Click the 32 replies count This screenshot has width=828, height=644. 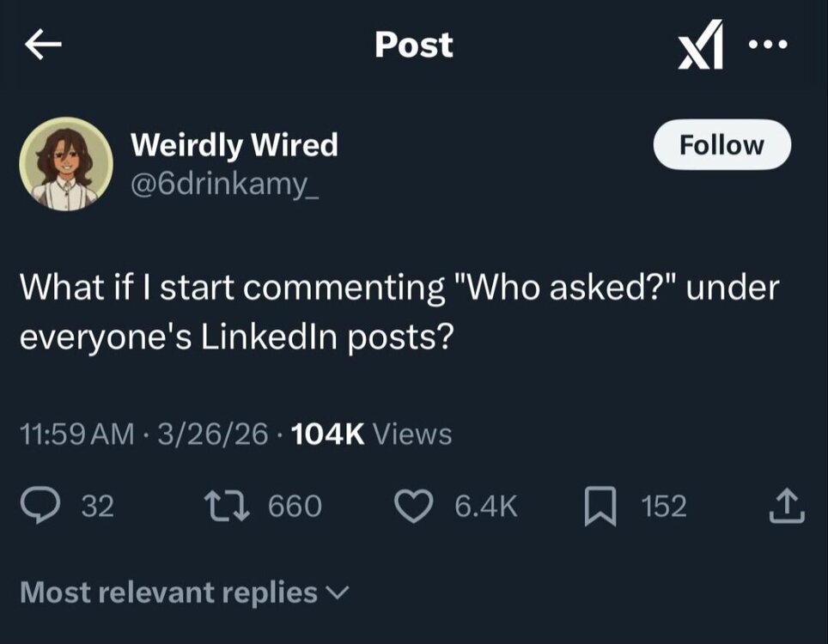[x=97, y=507]
